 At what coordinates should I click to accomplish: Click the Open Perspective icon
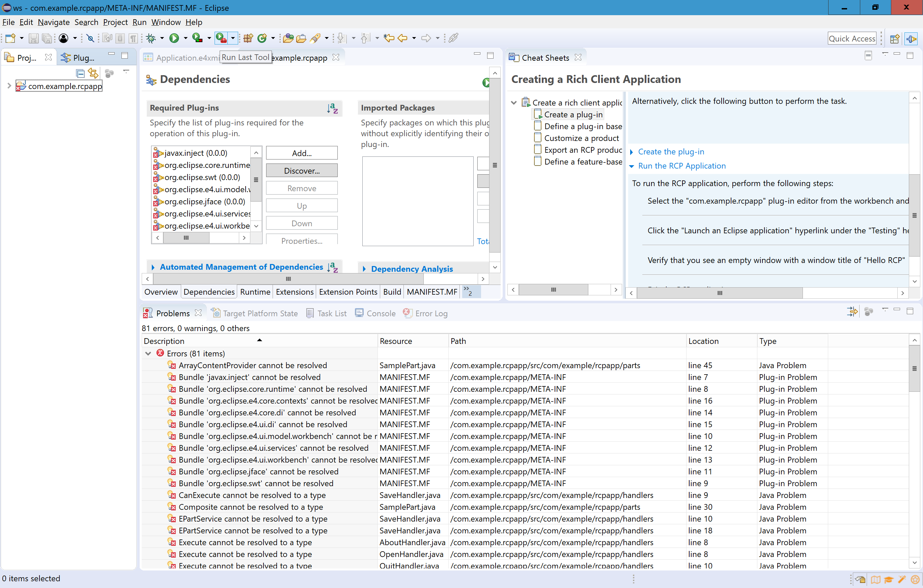tap(895, 38)
